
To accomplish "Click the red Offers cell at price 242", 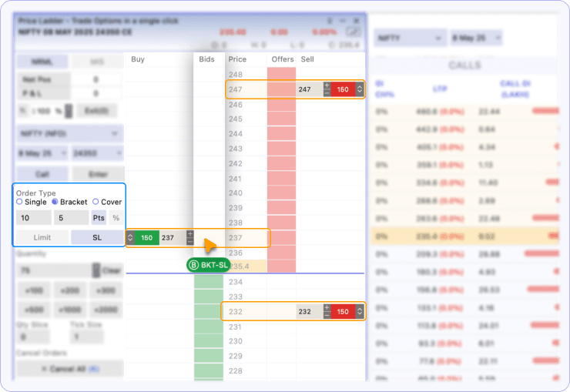I will click(281, 163).
